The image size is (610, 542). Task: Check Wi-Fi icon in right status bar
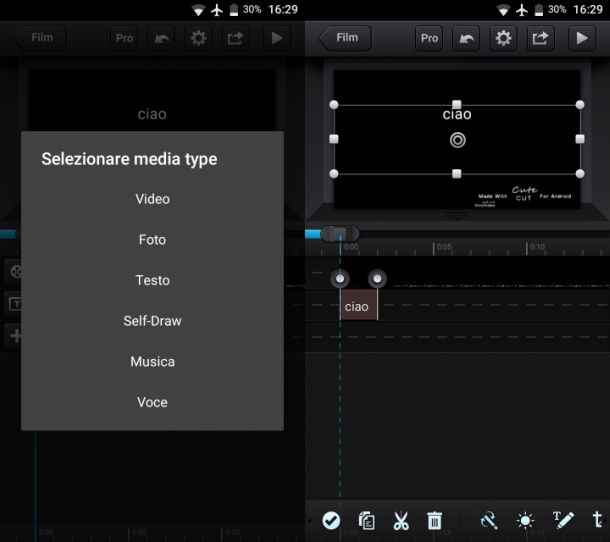(503, 11)
